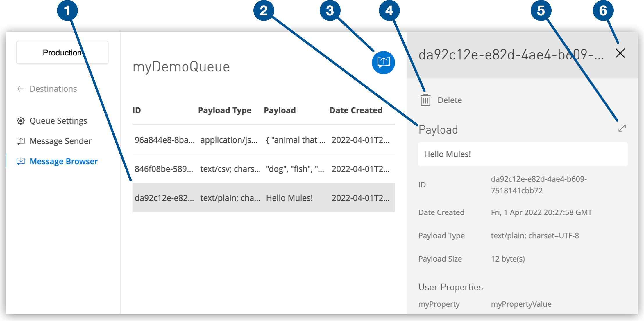Viewport: 644px width, 321px height.
Task: Navigate back to Destinations list
Action: click(46, 89)
